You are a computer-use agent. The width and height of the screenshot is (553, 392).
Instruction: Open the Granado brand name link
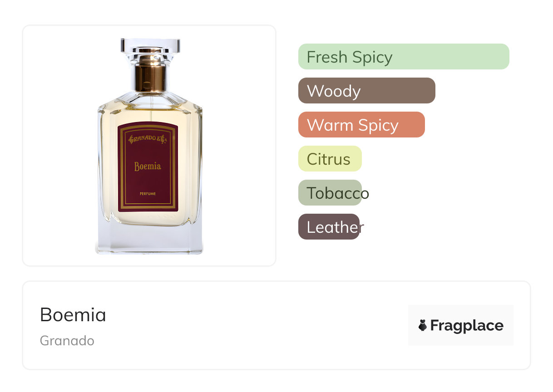67,341
